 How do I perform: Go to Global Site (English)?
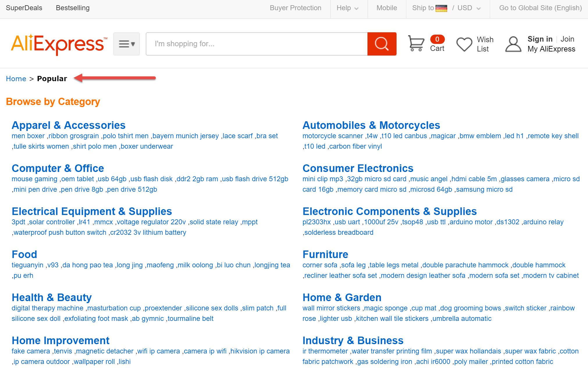(540, 8)
